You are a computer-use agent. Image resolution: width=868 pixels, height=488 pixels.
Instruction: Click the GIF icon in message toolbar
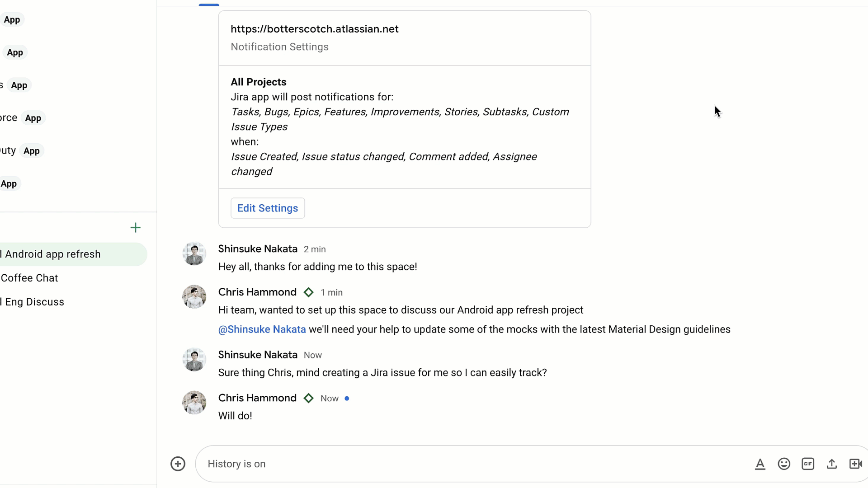point(808,464)
